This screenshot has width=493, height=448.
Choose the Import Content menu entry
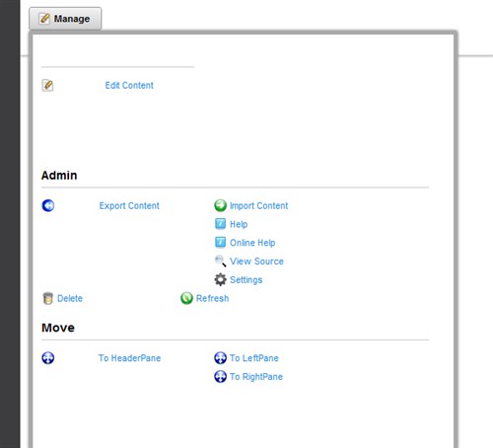[x=258, y=205]
